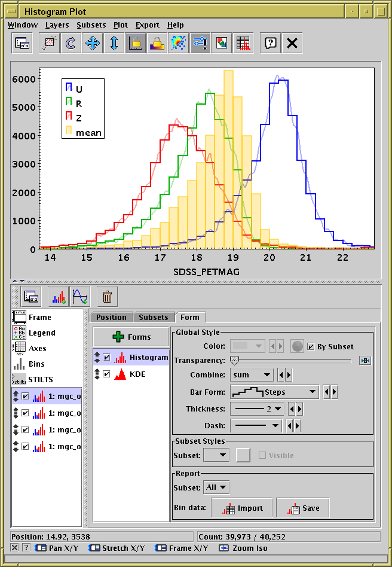Image resolution: width=392 pixels, height=567 pixels.
Task: Toggle the KDE form checkbox
Action: 106,374
